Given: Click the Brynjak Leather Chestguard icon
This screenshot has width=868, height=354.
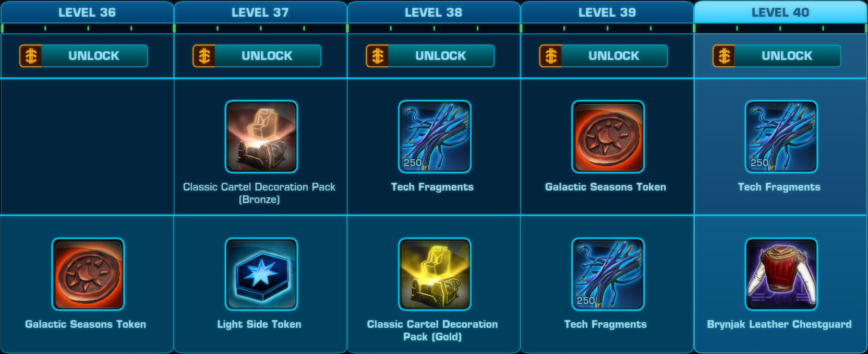Looking at the screenshot, I should coord(781,274).
